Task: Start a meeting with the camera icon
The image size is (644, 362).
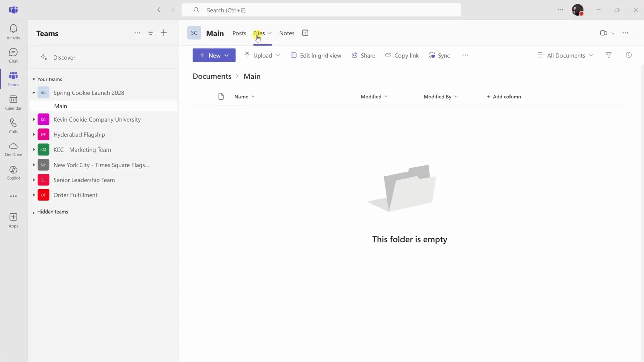Action: pyautogui.click(x=604, y=33)
